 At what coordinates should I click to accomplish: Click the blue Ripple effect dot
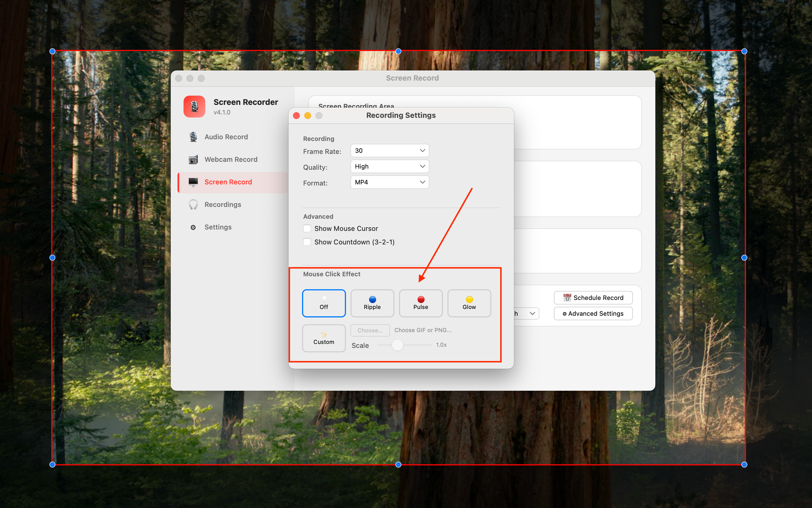372,299
